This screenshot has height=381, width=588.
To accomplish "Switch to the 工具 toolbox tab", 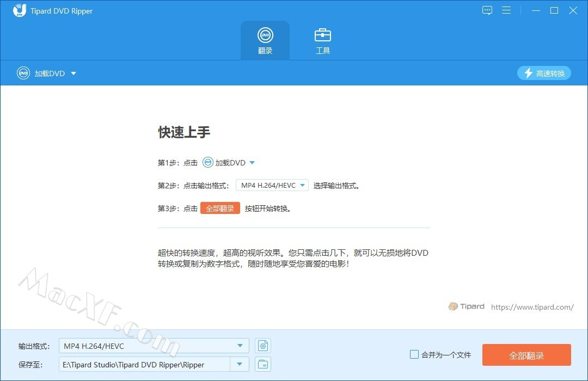I will click(x=322, y=40).
